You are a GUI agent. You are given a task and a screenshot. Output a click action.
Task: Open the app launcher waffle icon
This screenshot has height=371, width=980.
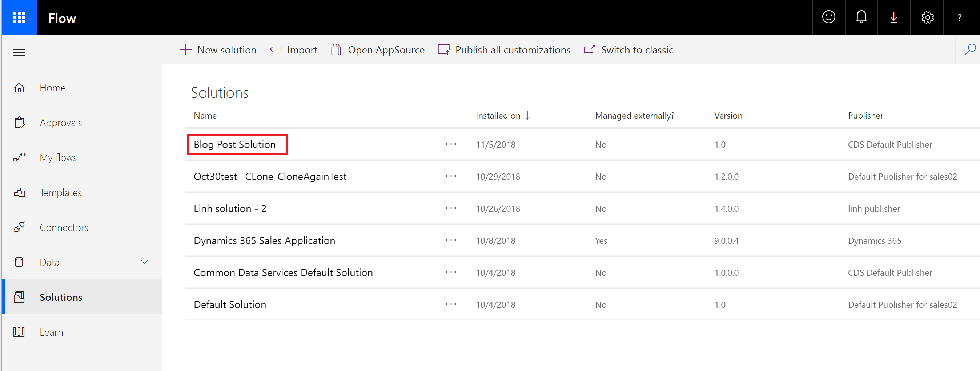click(19, 17)
